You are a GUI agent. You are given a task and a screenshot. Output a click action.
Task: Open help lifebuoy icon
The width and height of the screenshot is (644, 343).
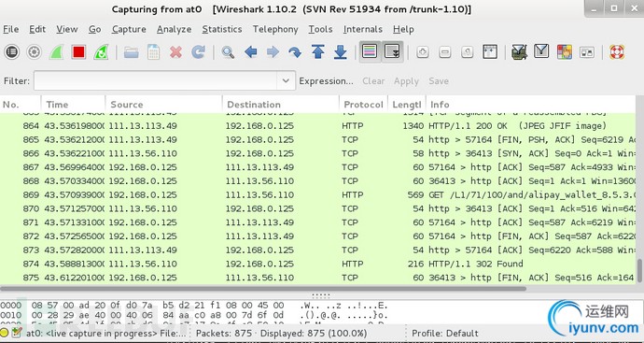click(617, 52)
